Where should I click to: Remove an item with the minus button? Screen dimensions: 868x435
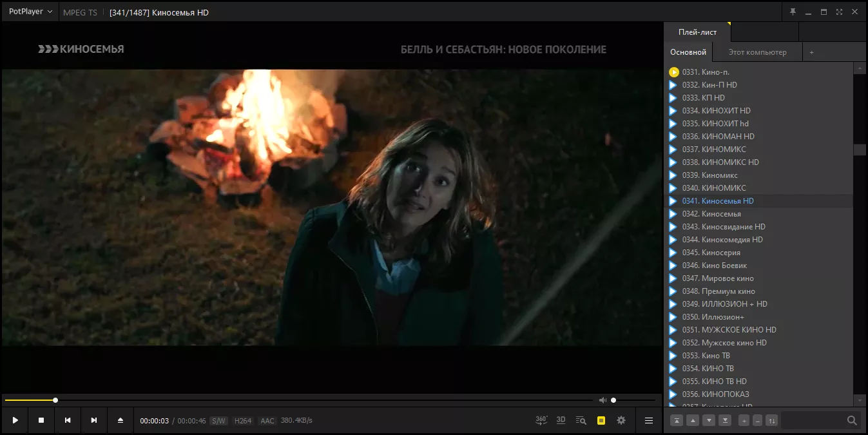tap(758, 420)
